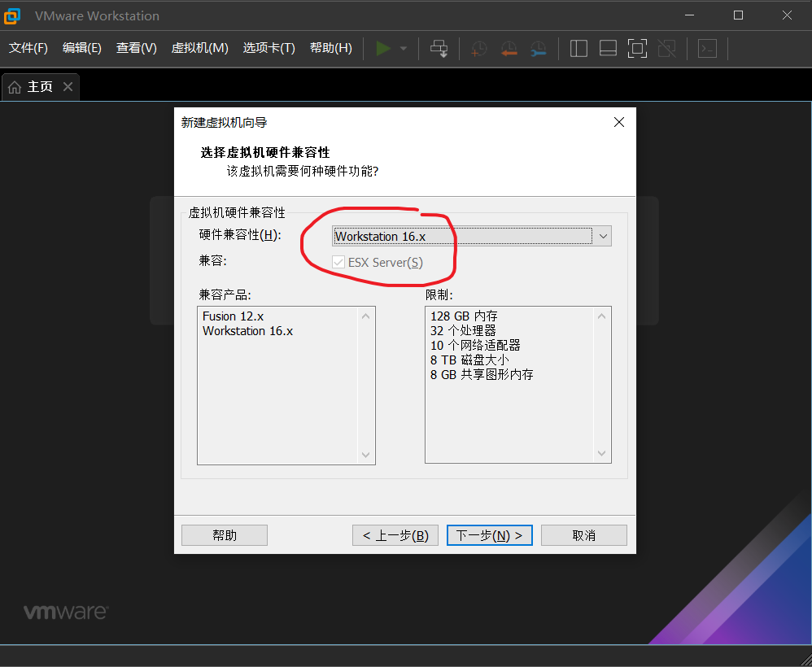Close the VMware Workstation window
Screen dimensions: 812x667
tap(787, 15)
